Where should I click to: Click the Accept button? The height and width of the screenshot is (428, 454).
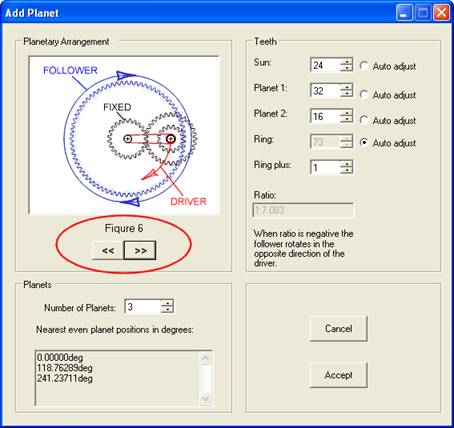pyautogui.click(x=338, y=375)
